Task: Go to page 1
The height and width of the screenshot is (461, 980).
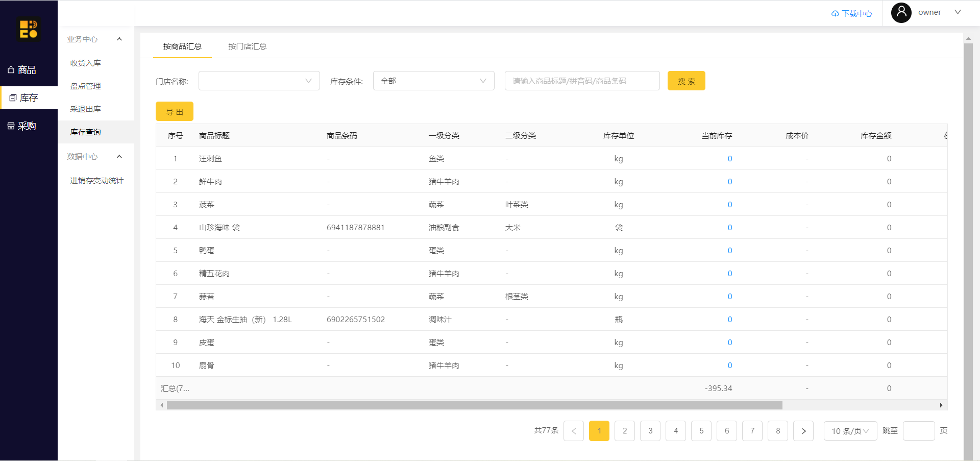Action: 599,431
